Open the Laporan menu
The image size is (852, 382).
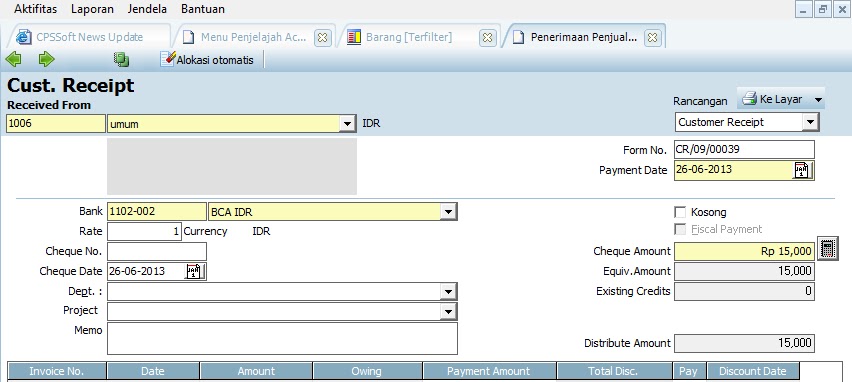(92, 9)
